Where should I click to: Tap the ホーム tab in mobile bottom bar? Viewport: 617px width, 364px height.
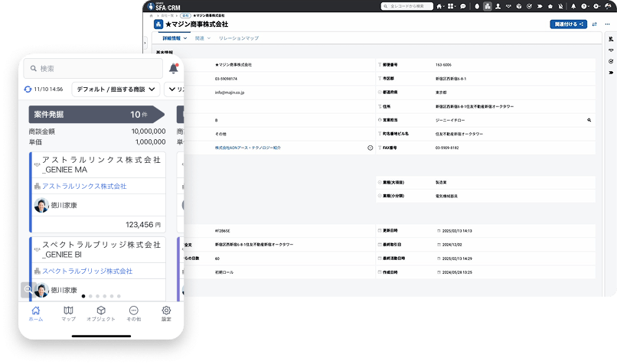pyautogui.click(x=35, y=314)
